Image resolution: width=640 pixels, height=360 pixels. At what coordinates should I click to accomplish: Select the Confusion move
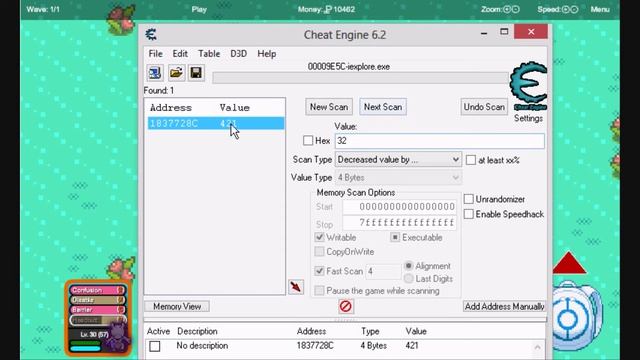click(x=97, y=290)
